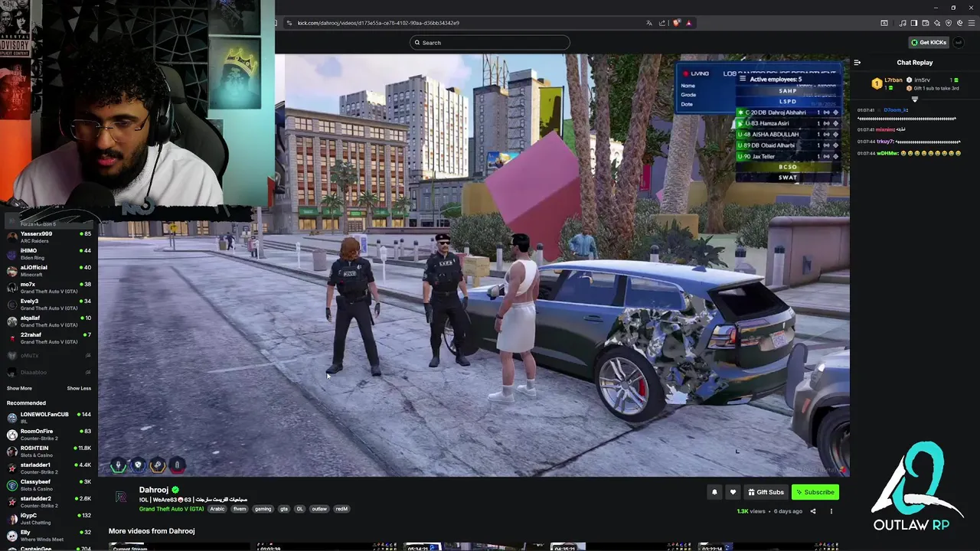This screenshot has width=980, height=551.
Task: Click the L7rban gifter name in chat header
Action: [x=893, y=80]
